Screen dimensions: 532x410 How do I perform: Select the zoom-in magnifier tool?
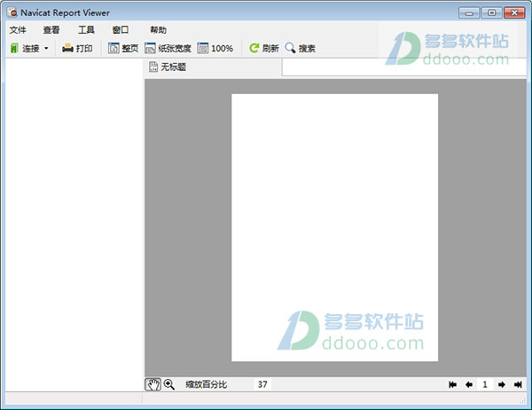click(x=169, y=384)
